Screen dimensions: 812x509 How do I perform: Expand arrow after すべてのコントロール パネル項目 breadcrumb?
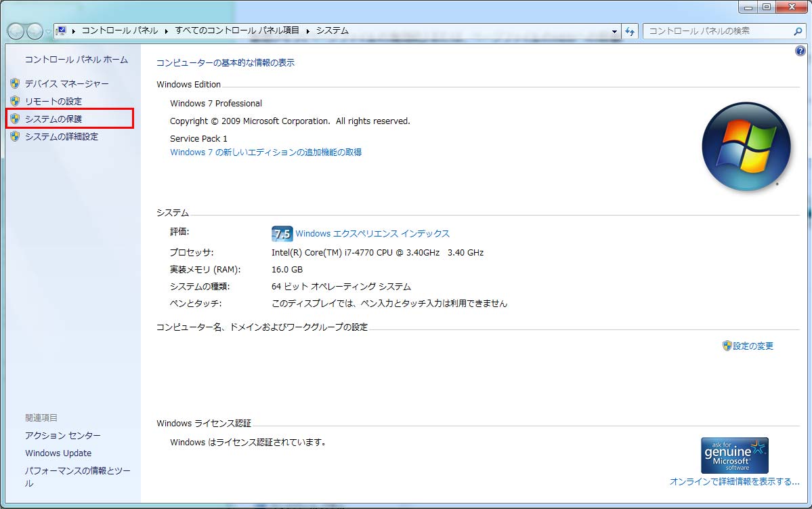pyautogui.click(x=308, y=31)
